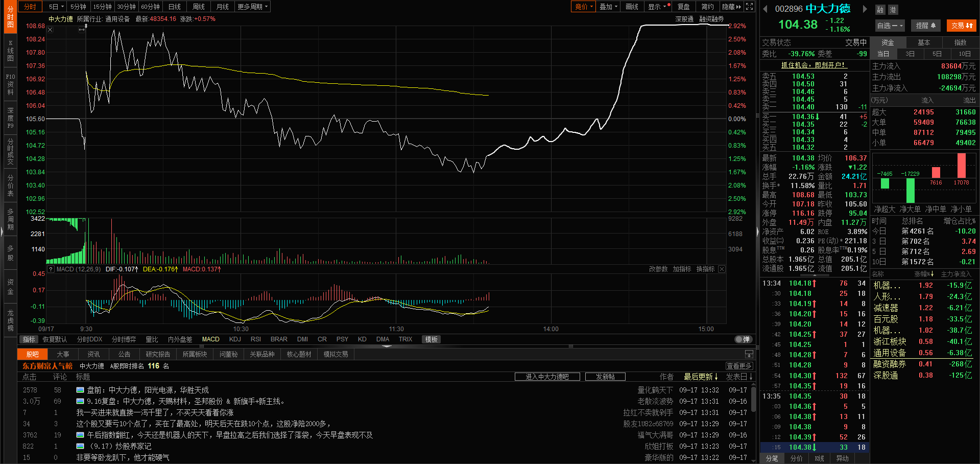The height and width of the screenshot is (464, 980).
Task: Expand the 更多周期 dropdown
Action: pos(253,7)
